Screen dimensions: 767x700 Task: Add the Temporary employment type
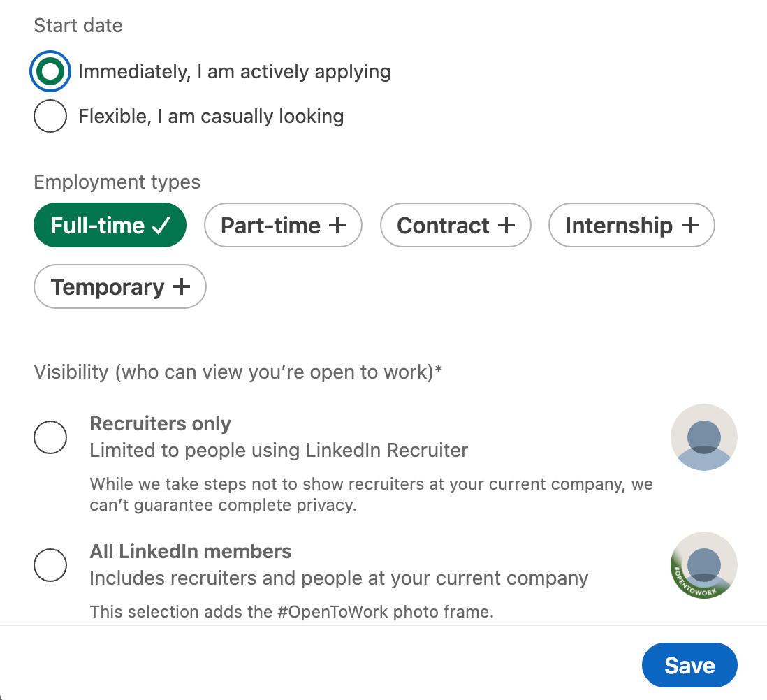[x=119, y=286]
